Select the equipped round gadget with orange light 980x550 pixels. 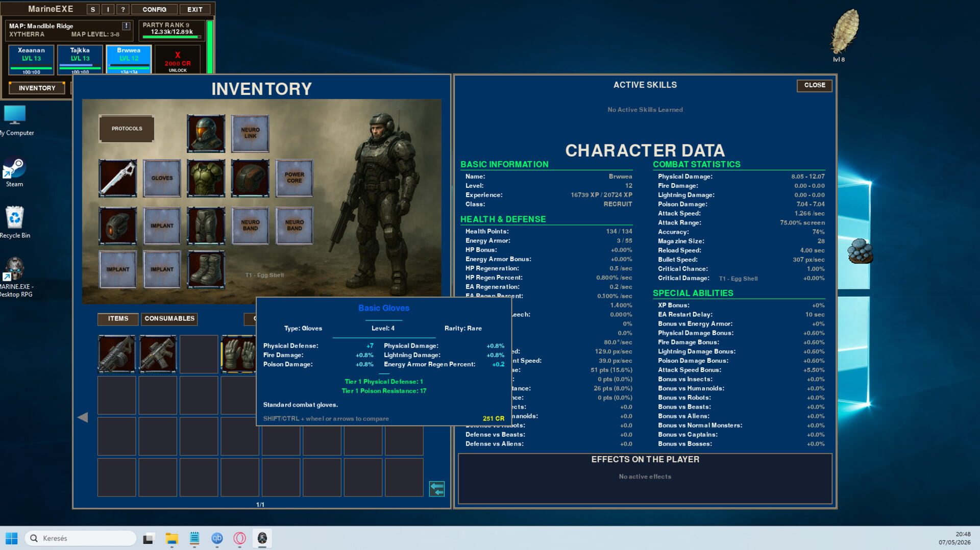click(117, 226)
